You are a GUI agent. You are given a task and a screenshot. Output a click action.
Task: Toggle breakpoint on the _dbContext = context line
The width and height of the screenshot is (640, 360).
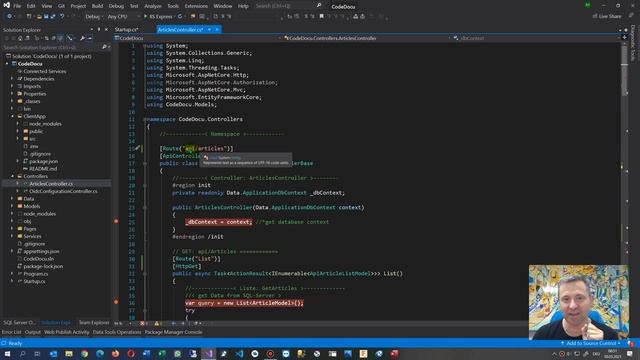(x=116, y=221)
